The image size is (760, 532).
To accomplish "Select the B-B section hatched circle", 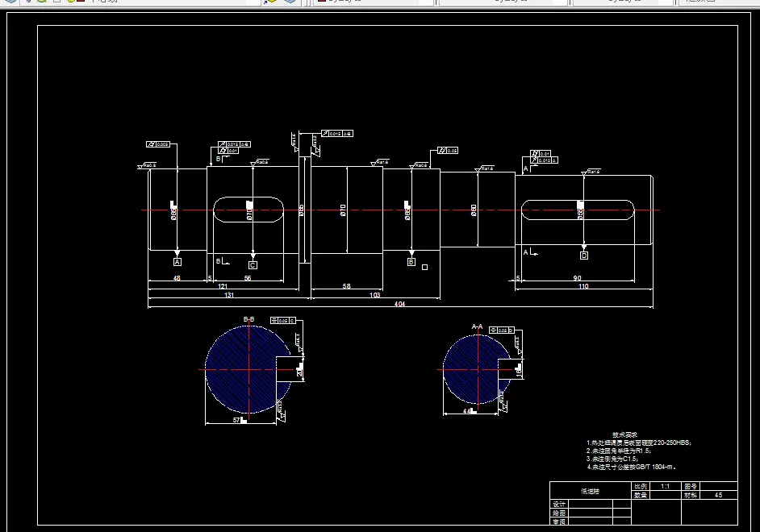I will click(x=248, y=369).
